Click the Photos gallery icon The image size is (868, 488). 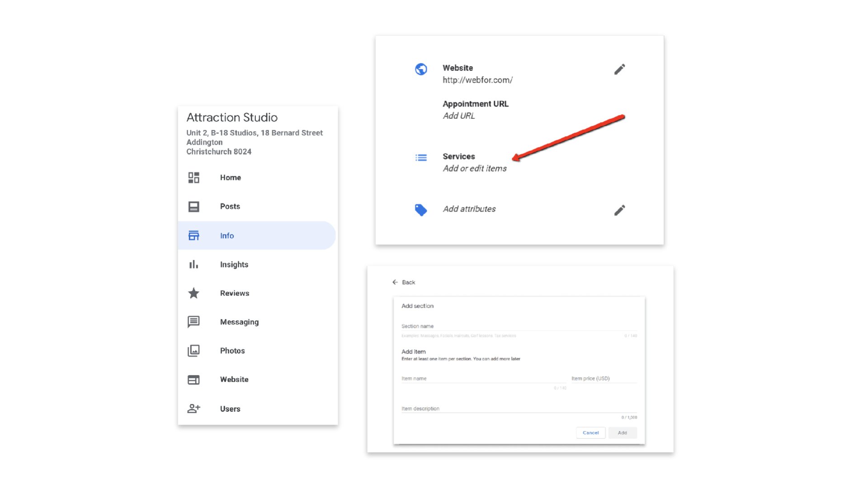193,351
